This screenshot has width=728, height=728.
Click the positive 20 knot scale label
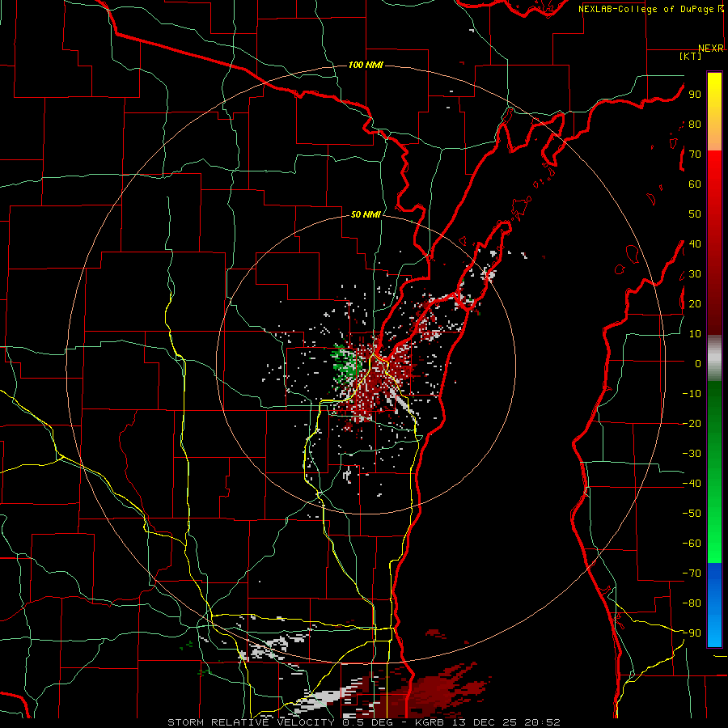695,303
